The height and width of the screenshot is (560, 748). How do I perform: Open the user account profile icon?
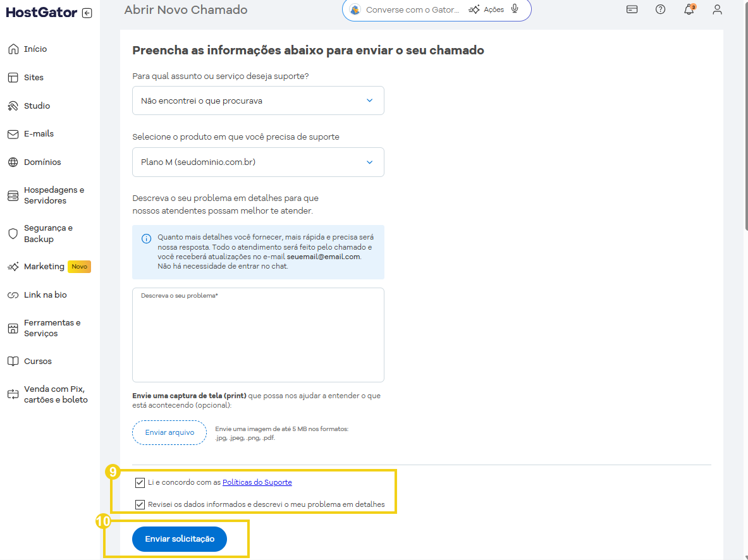717,9
